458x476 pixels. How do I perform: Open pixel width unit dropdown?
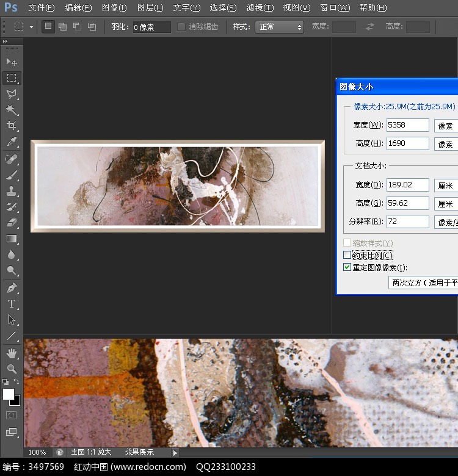(x=446, y=125)
